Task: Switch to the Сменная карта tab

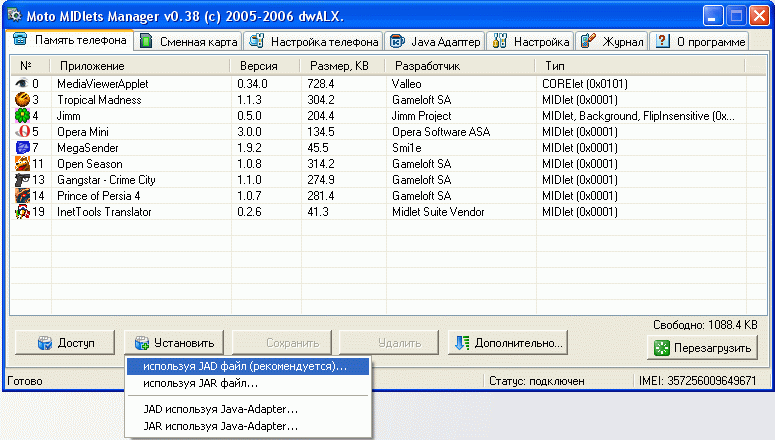Action: 188,42
